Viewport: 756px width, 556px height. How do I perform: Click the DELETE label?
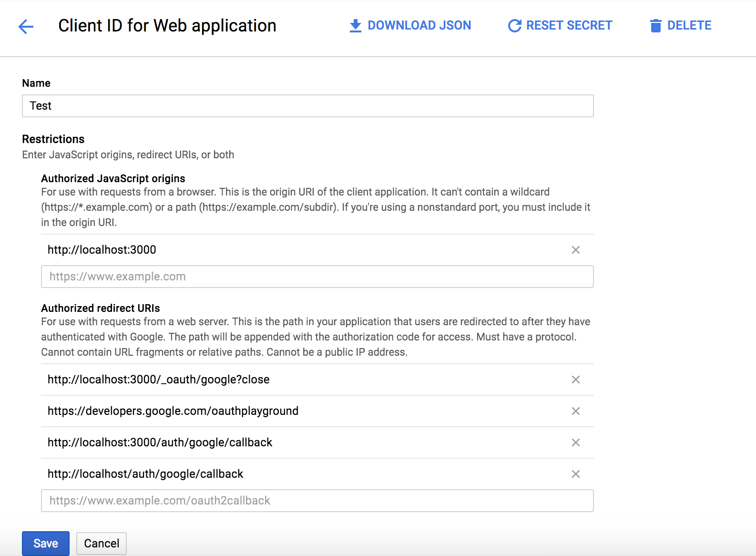(x=689, y=25)
